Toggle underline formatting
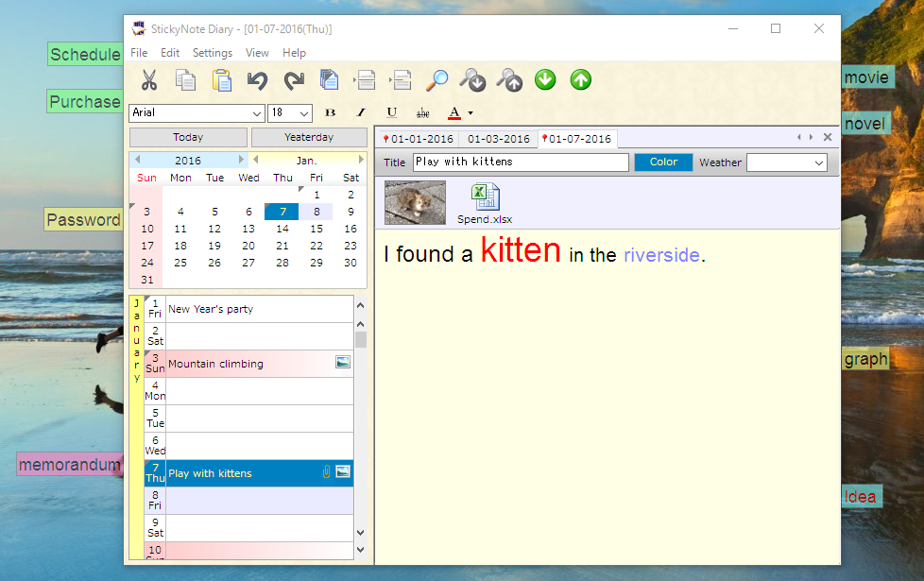Viewport: 924px width, 581px height. 391,112
